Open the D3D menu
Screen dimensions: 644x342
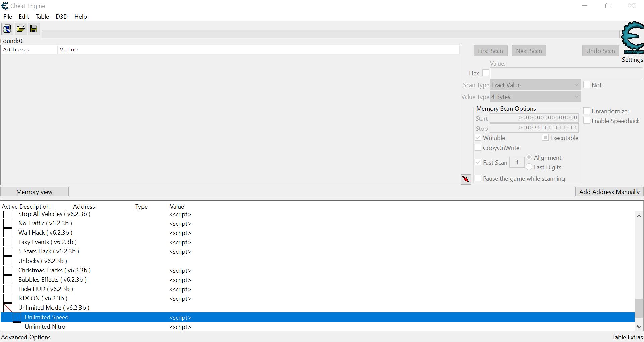tap(61, 17)
